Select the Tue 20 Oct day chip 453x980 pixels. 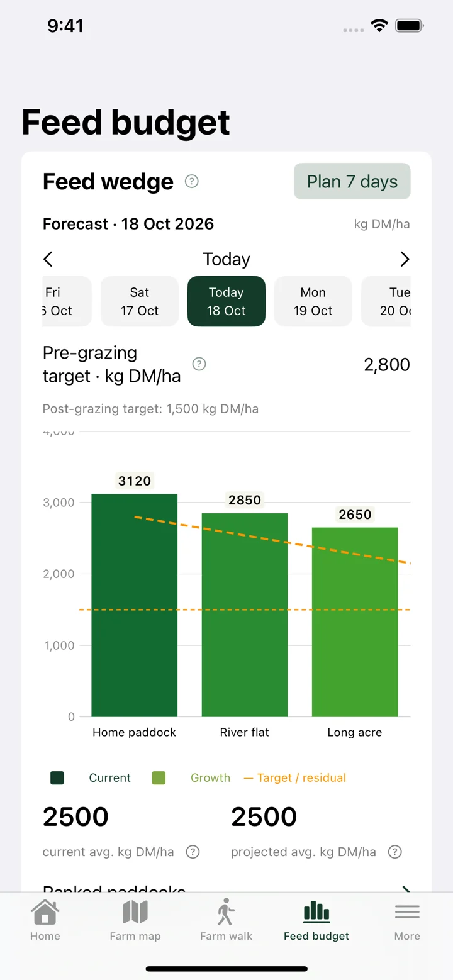pyautogui.click(x=386, y=301)
